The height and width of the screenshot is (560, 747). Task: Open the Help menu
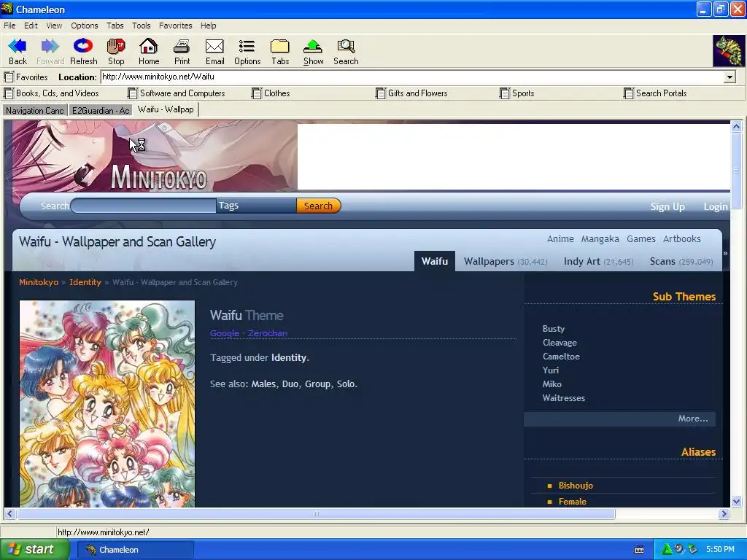click(208, 26)
